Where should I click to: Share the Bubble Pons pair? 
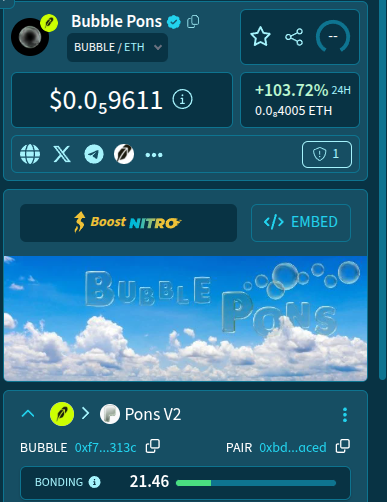(294, 37)
